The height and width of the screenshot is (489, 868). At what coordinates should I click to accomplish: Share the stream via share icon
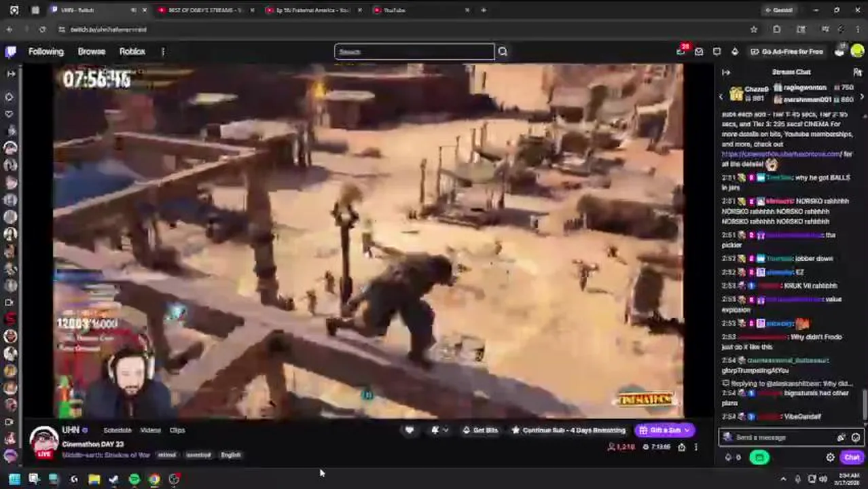[681, 448]
